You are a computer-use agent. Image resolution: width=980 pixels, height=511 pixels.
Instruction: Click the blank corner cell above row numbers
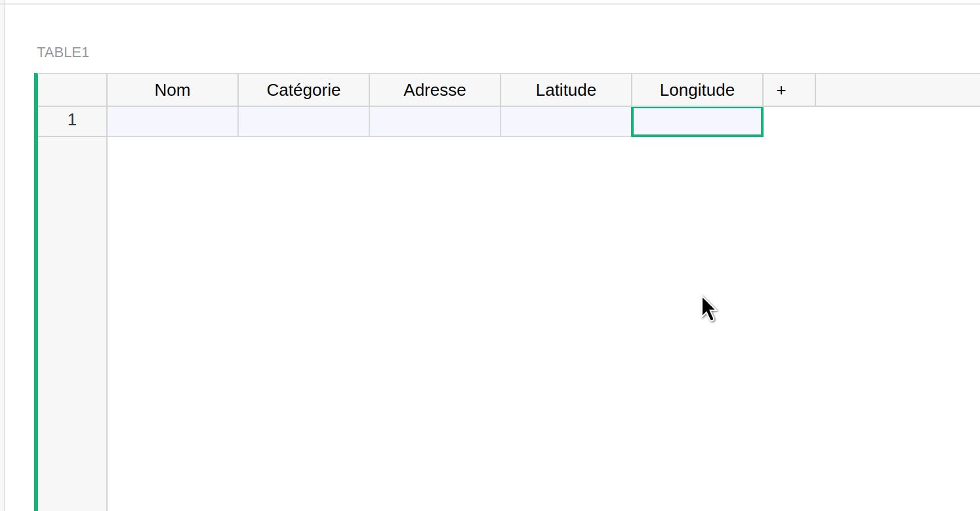(x=72, y=91)
